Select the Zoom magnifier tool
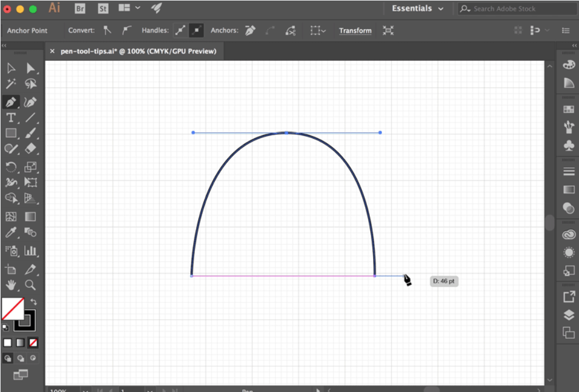Screen dimensions: 579x392 30,285
